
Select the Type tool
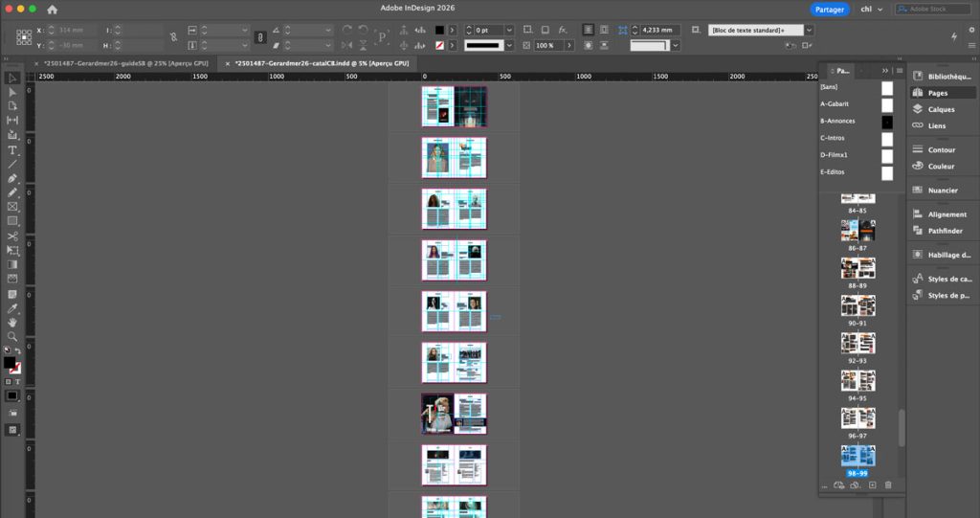[x=11, y=150]
